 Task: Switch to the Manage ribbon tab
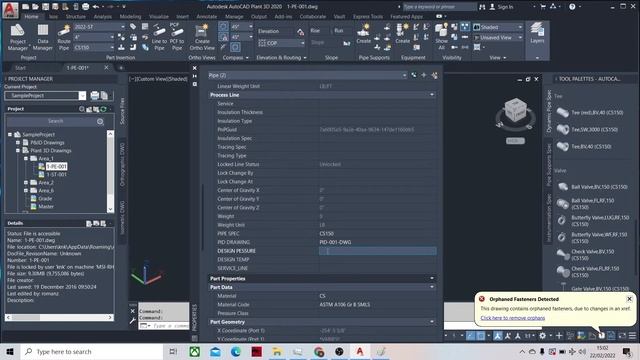coord(234,17)
